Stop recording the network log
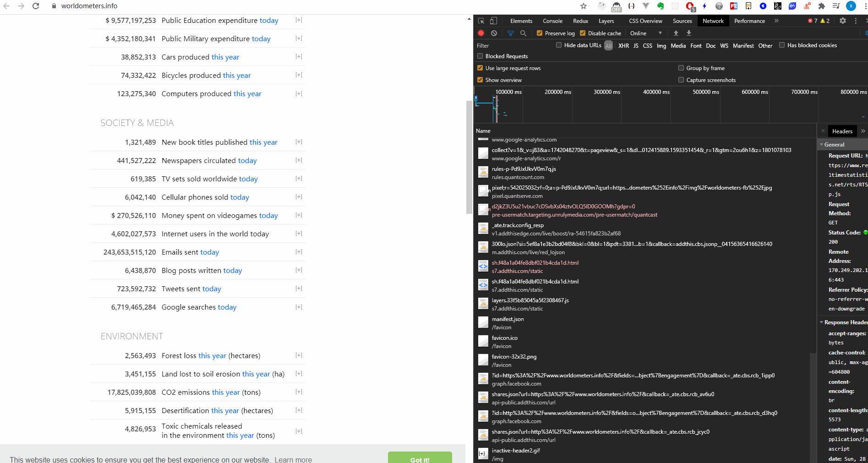Screen dimensions: 868x463 coord(481,33)
